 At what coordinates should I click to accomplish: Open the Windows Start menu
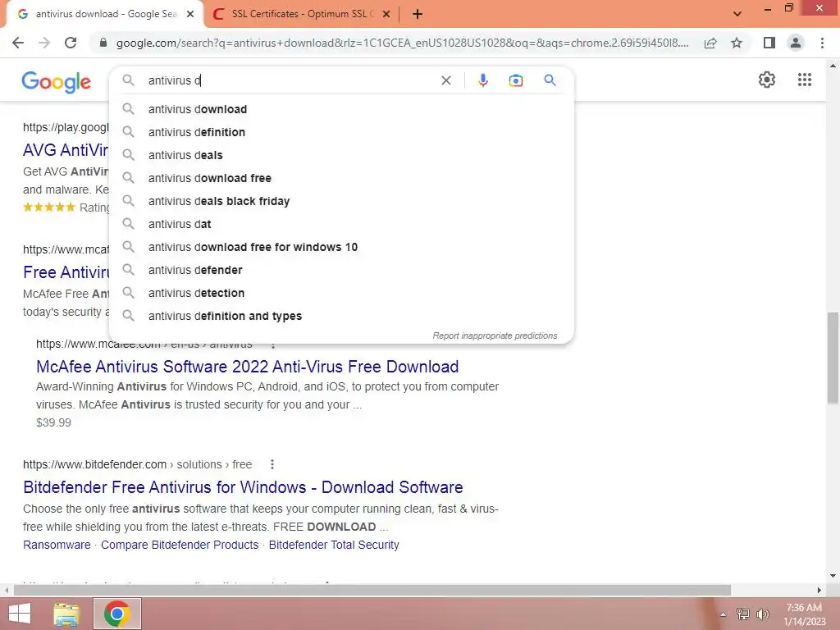20,614
